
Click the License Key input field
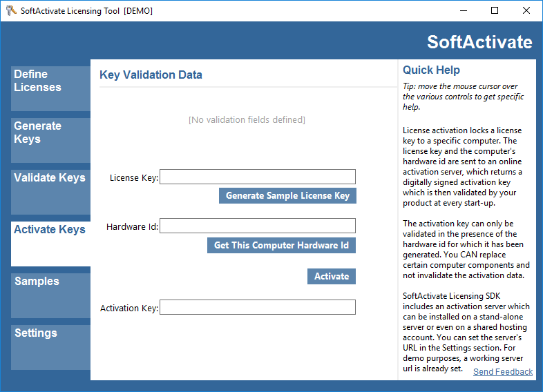click(x=258, y=177)
